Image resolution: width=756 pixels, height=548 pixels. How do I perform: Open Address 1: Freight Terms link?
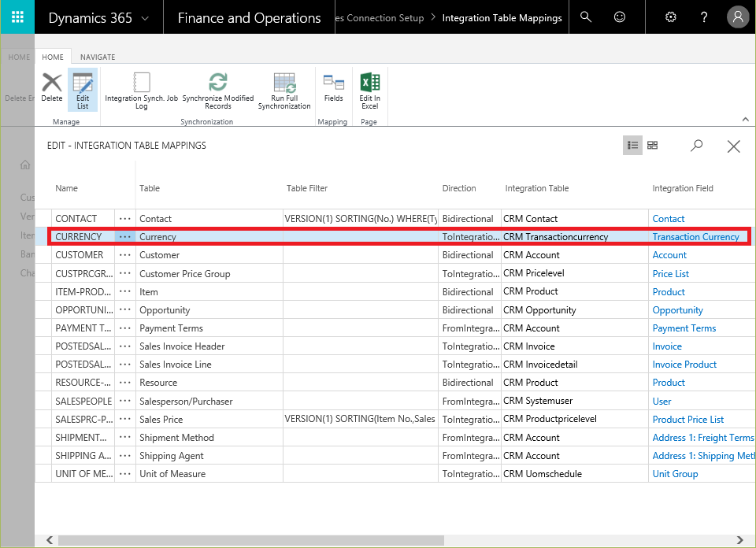pyautogui.click(x=703, y=438)
